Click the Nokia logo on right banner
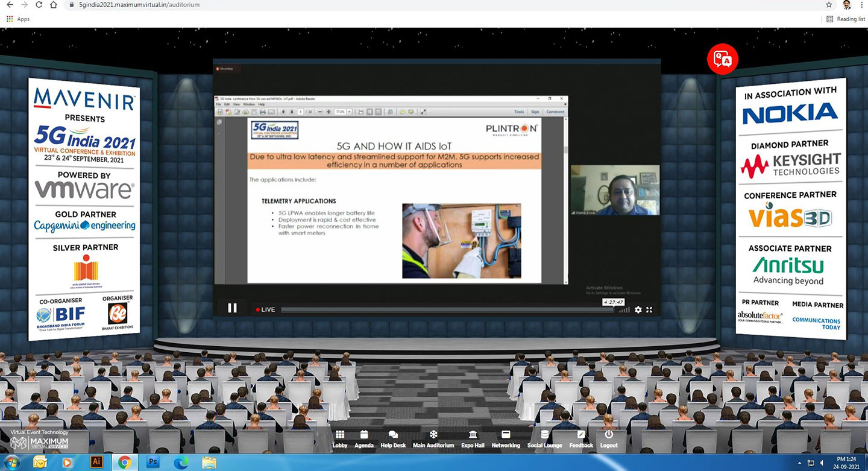The height and width of the screenshot is (471, 868). click(790, 113)
